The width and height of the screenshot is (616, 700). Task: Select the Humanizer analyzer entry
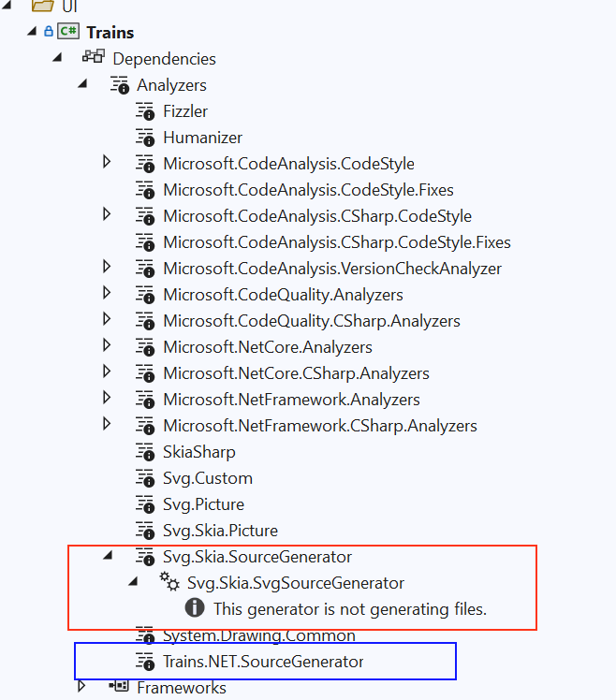pos(202,138)
